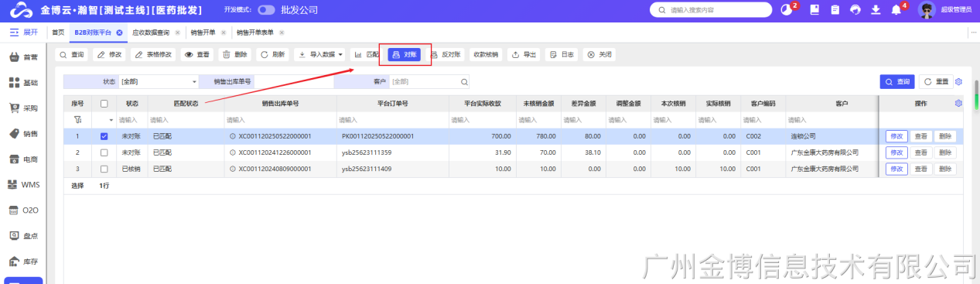The image size is (980, 284).
Task: Open the book manual icon in header
Action: 814,9
